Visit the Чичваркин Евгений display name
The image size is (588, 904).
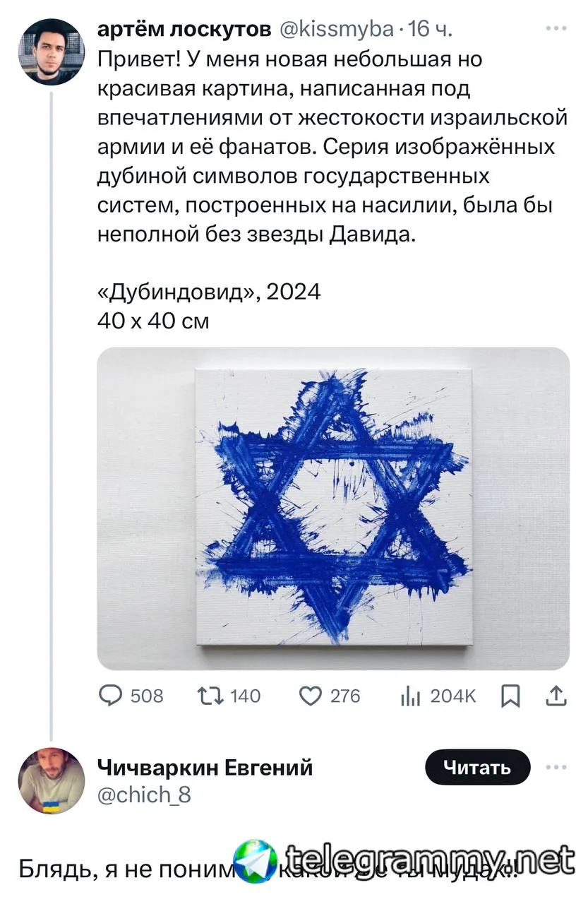point(205,766)
